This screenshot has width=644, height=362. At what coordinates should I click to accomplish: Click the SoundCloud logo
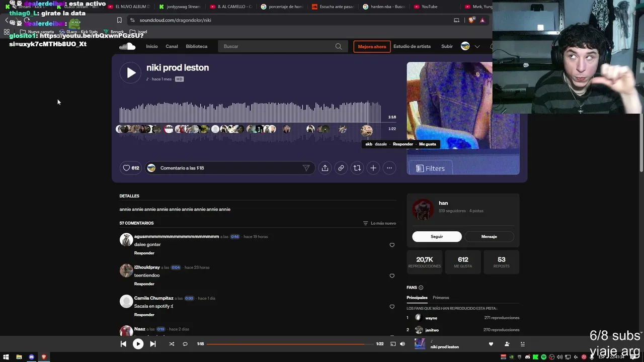pyautogui.click(x=127, y=46)
